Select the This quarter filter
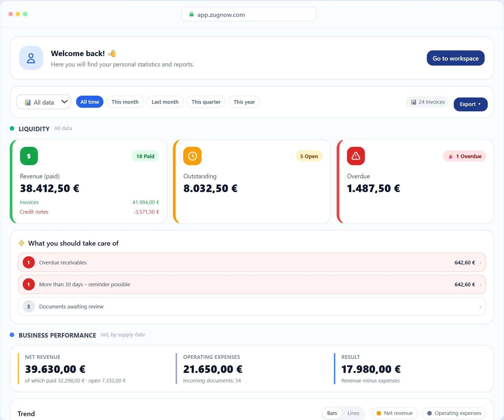This screenshot has height=420, width=504. 206,102
